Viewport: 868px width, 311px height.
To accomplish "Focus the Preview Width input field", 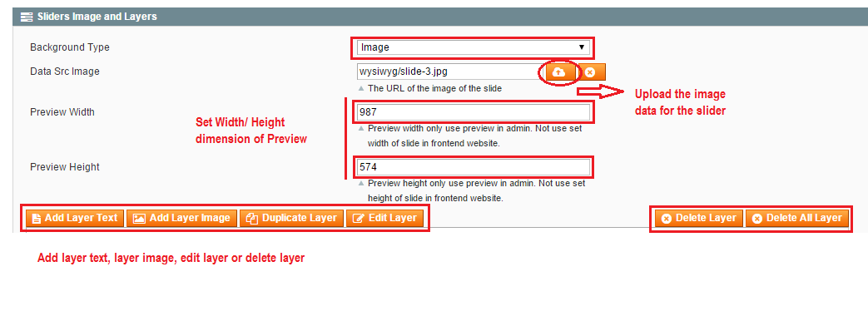I will coord(474,112).
